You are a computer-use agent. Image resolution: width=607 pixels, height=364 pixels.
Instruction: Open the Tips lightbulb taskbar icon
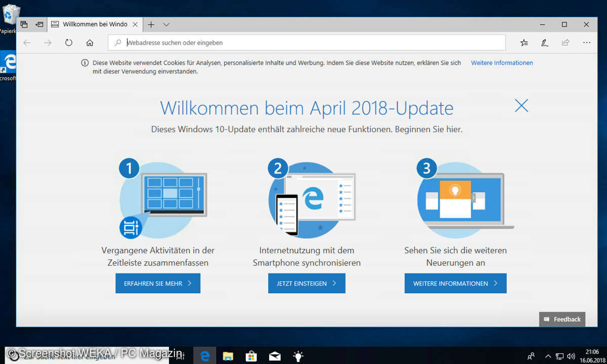click(x=298, y=356)
